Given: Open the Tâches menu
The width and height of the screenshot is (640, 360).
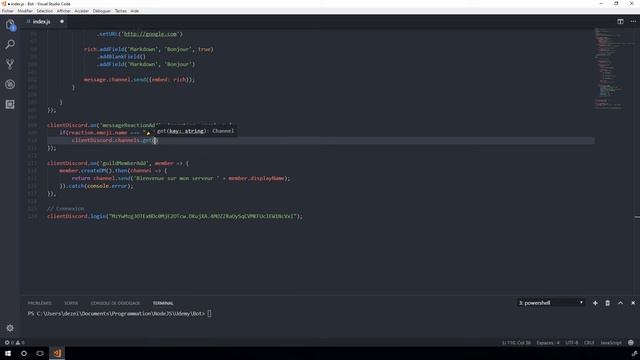Looking at the screenshot, I should [x=121, y=11].
